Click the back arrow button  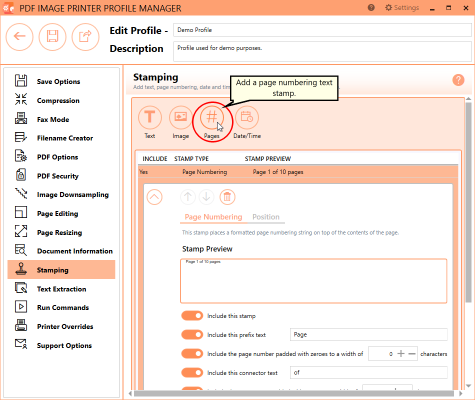pos(19,37)
